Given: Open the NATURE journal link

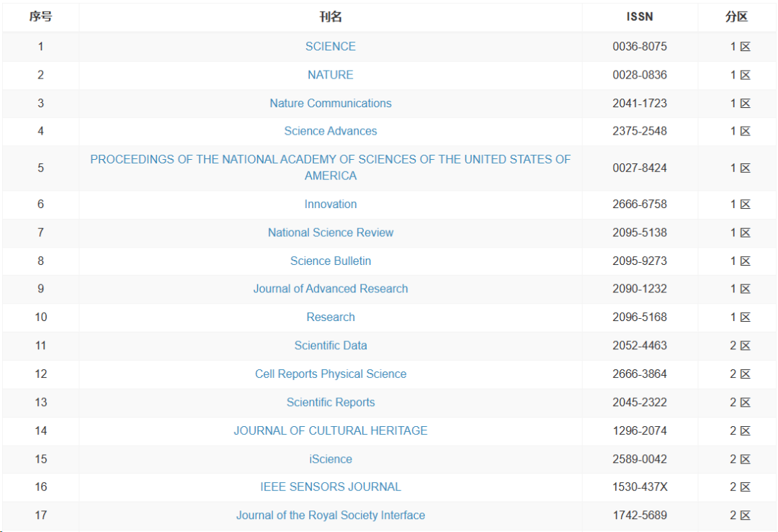Looking at the screenshot, I should click(331, 75).
